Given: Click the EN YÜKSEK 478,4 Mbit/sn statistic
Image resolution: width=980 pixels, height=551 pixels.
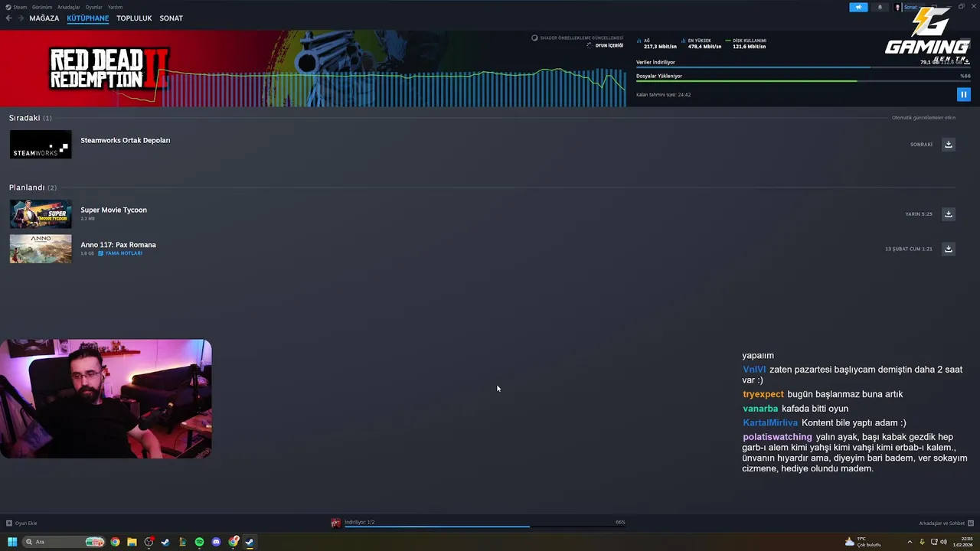Looking at the screenshot, I should [701, 44].
